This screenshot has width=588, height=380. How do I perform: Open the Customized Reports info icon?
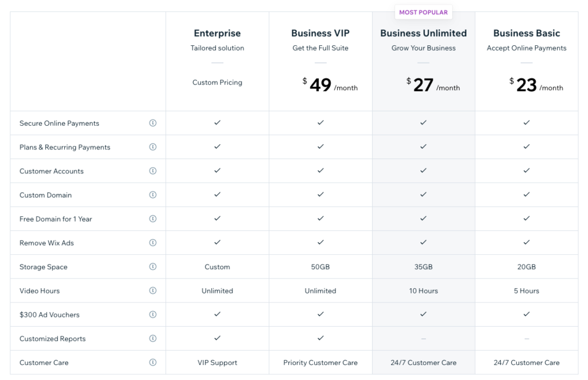coord(153,338)
